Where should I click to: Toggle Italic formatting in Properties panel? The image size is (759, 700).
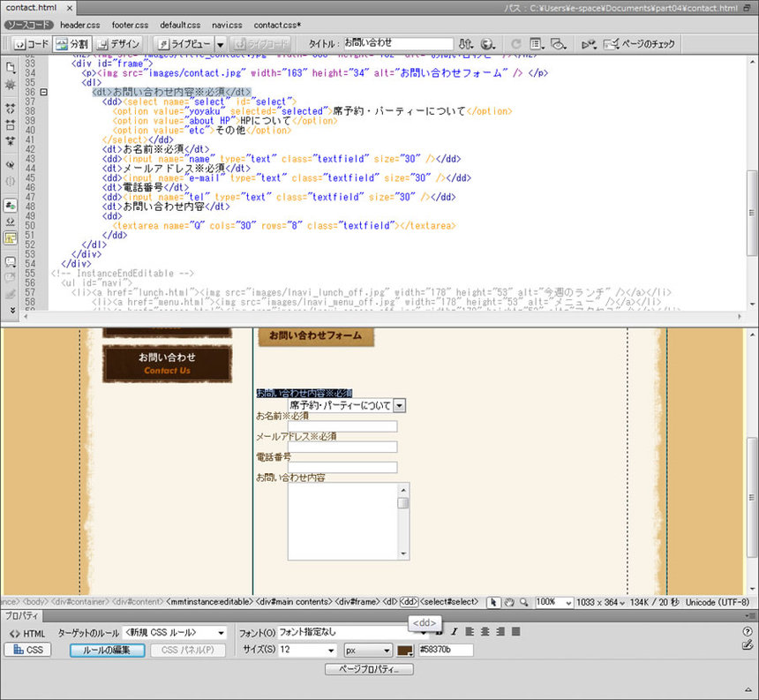455,632
